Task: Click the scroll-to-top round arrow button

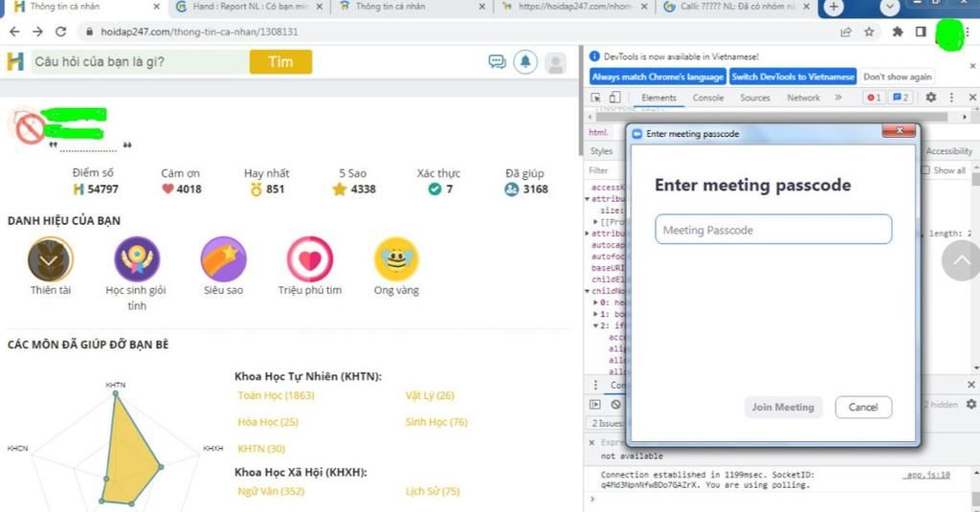Action: pyautogui.click(x=961, y=260)
